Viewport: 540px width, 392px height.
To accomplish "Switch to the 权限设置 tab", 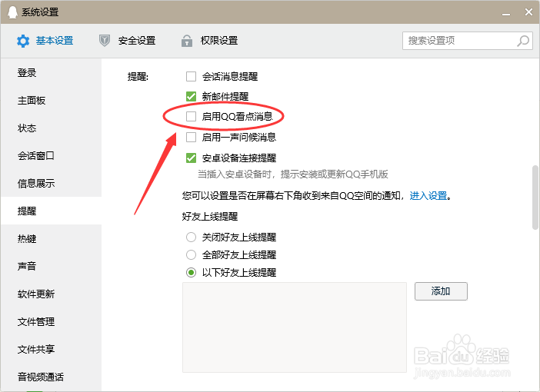I will click(x=209, y=41).
